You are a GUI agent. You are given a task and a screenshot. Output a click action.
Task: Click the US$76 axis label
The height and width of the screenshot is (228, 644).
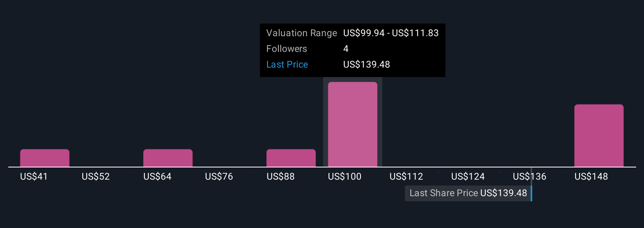[219, 177]
